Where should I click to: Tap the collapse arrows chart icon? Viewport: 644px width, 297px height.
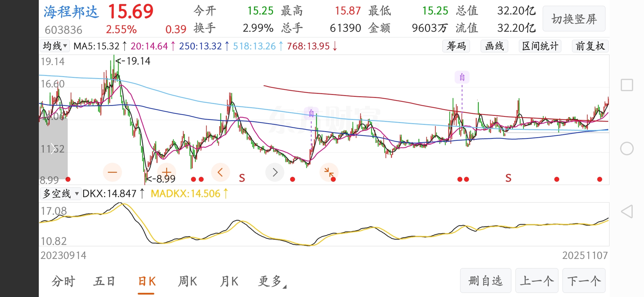329,172
